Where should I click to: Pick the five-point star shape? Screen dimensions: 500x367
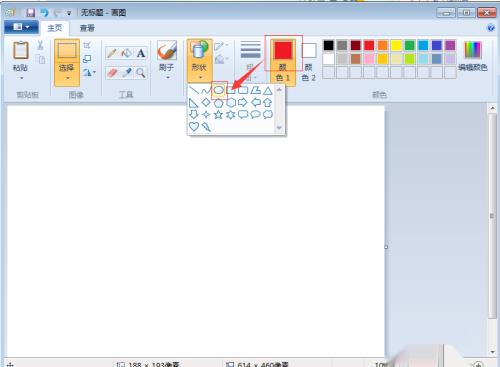click(218, 115)
